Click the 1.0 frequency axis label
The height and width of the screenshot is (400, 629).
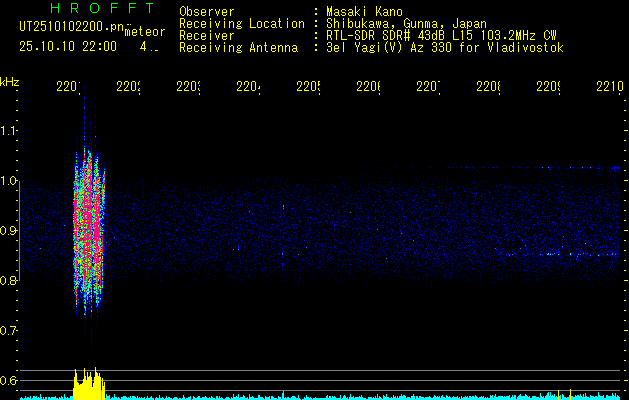9,181
